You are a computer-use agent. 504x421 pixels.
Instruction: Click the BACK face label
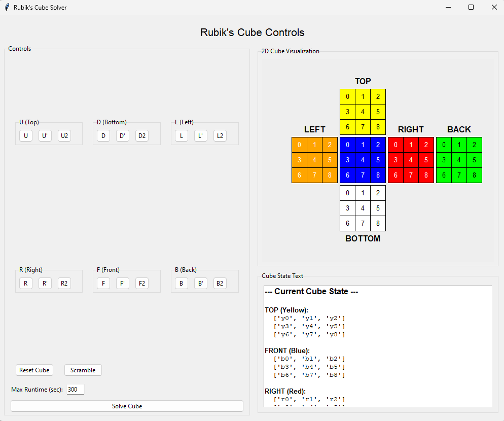pos(459,130)
